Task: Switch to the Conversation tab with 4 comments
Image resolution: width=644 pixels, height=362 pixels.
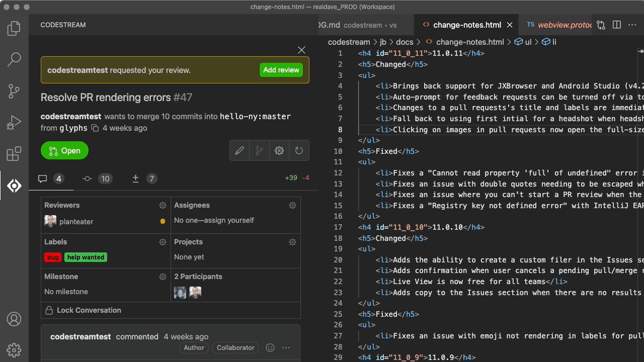Action: tap(51, 179)
